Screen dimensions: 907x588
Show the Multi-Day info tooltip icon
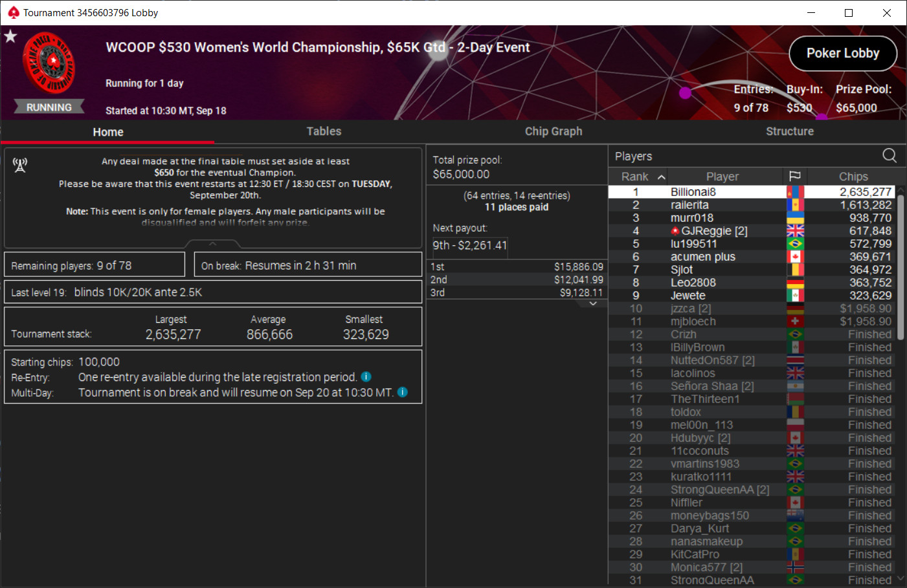(402, 391)
